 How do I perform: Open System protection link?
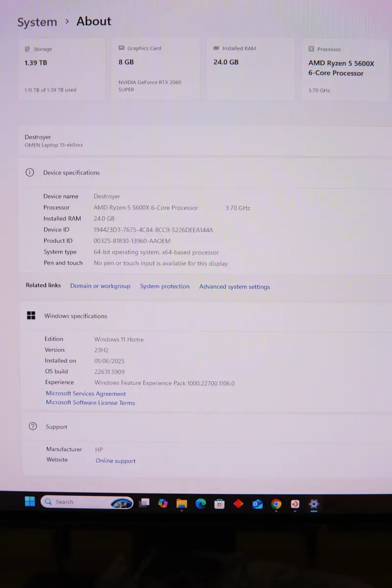165,287
